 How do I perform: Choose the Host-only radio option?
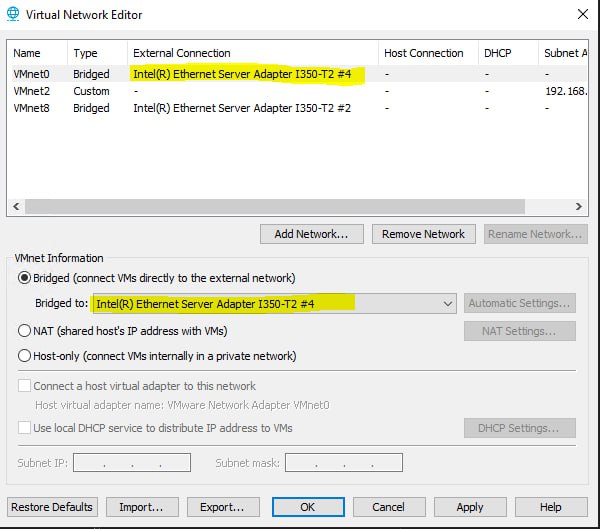24,356
